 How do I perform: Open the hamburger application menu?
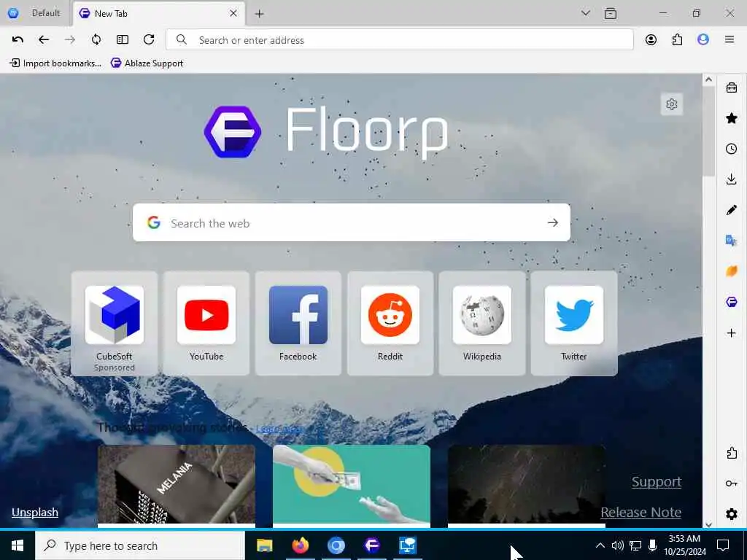[x=729, y=39]
